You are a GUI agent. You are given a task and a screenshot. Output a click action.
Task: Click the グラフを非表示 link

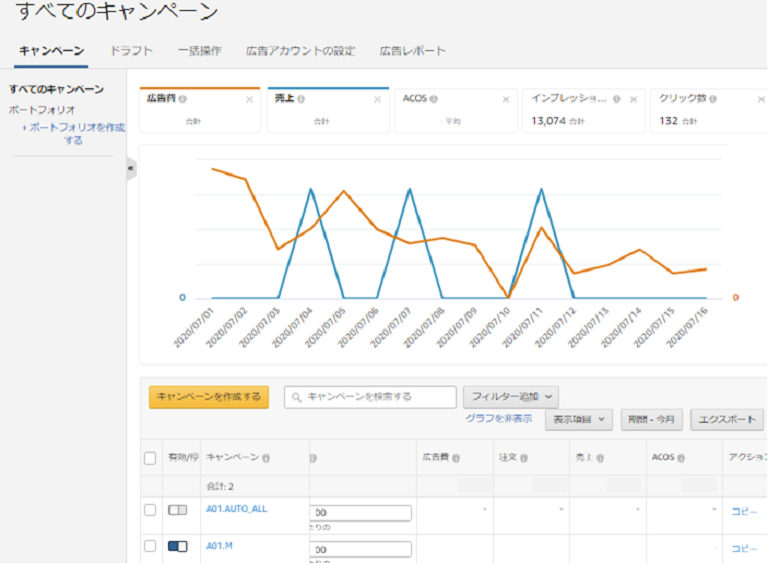(x=499, y=419)
